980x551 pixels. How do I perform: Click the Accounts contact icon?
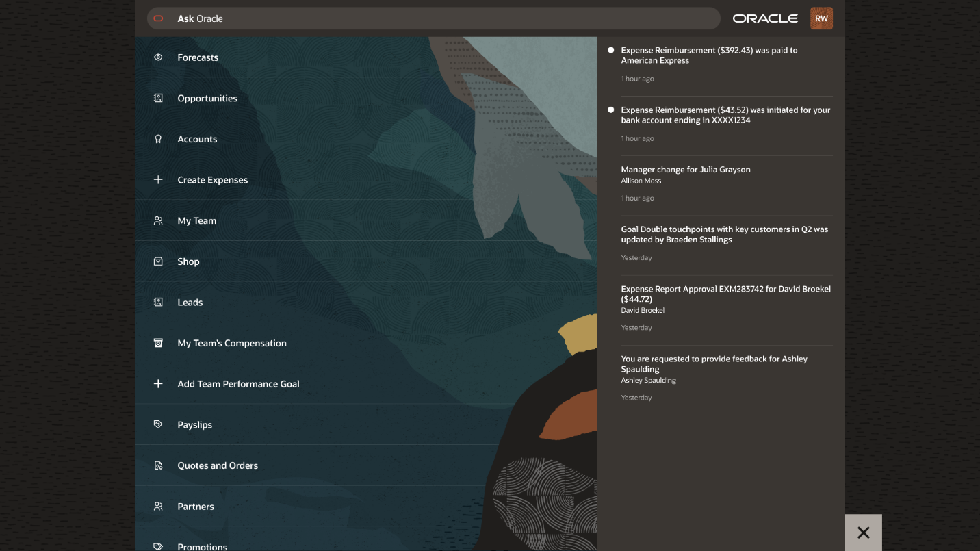click(158, 139)
